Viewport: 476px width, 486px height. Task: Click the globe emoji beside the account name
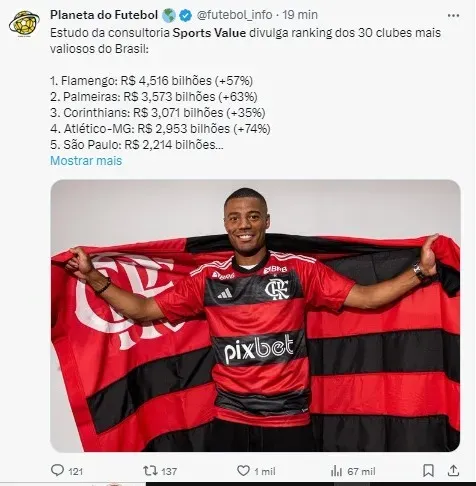169,15
